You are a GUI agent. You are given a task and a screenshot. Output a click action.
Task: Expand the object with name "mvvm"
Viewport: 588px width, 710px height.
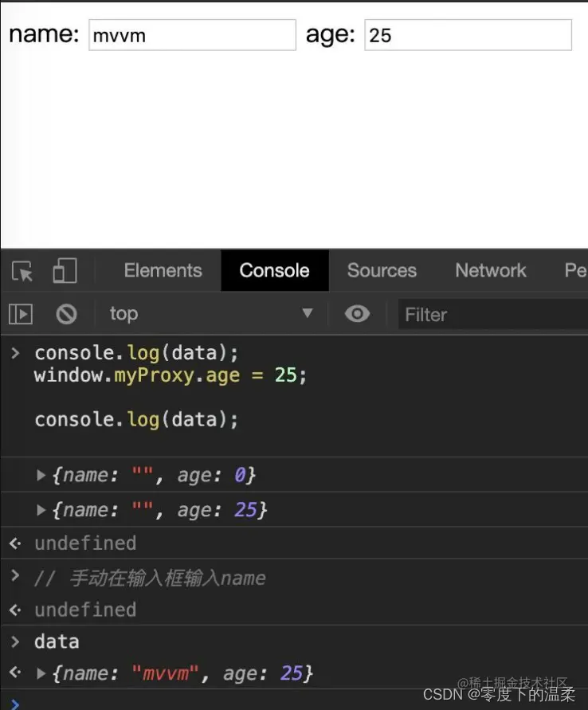41,673
